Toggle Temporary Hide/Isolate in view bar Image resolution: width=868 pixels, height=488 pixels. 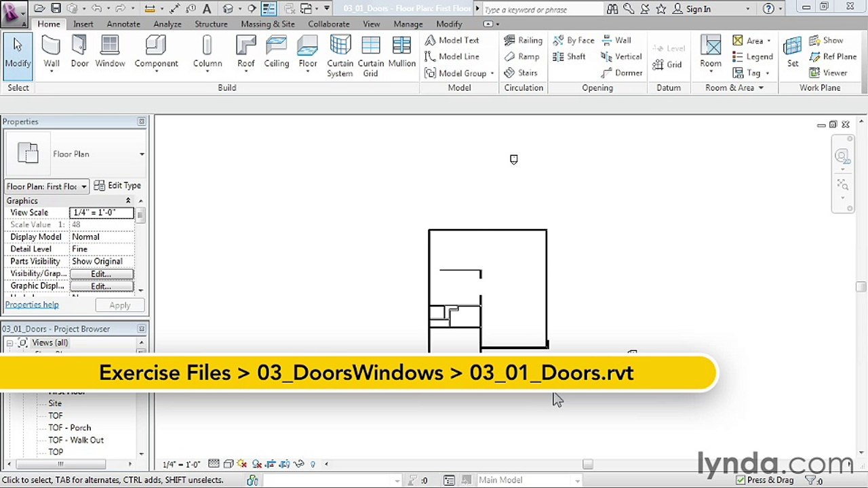tap(299, 464)
